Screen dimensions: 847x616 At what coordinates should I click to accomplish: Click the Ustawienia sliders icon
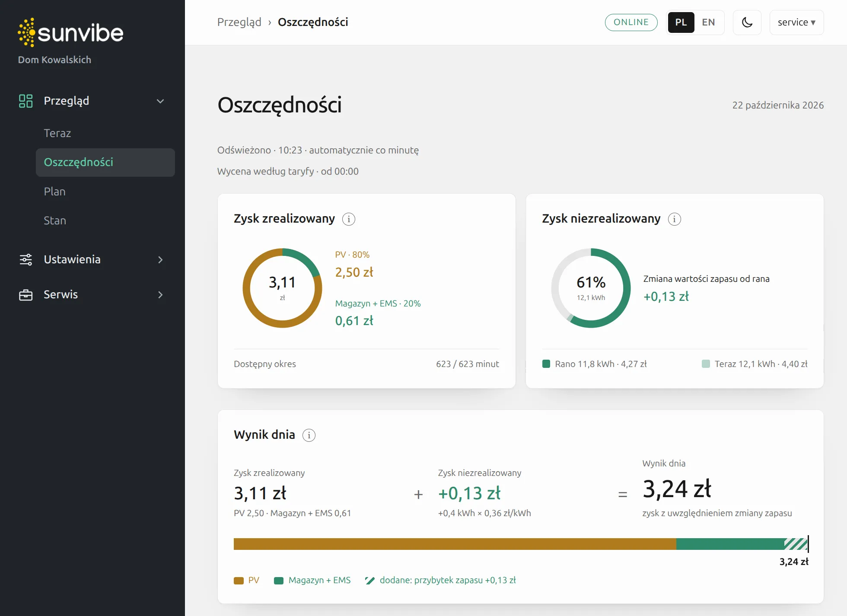[26, 259]
